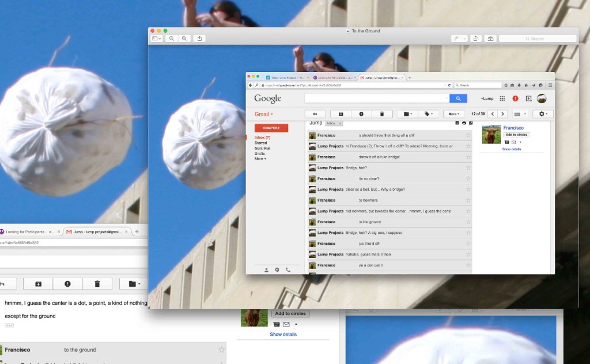Screen dimensions: 590x364
Task: Click the Rotate button in Preview toolbar
Action: [476, 39]
